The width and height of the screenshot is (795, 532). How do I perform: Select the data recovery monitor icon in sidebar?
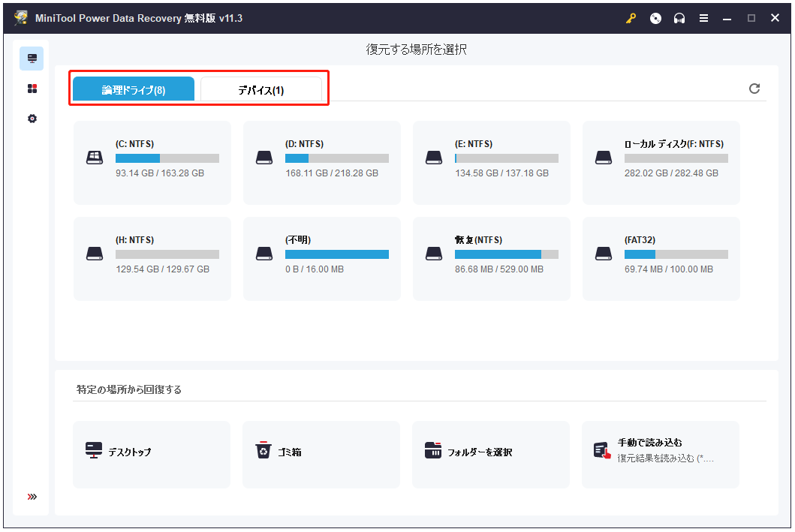(x=31, y=58)
